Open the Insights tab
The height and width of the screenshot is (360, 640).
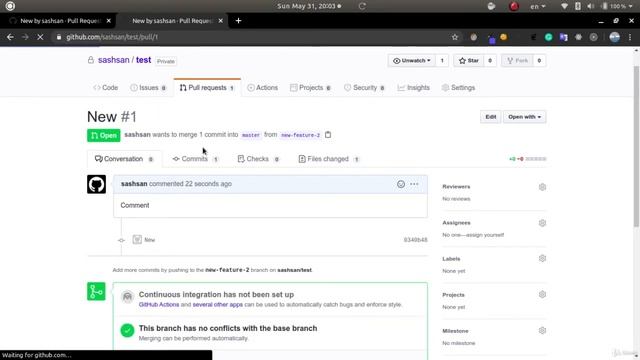pyautogui.click(x=413, y=88)
